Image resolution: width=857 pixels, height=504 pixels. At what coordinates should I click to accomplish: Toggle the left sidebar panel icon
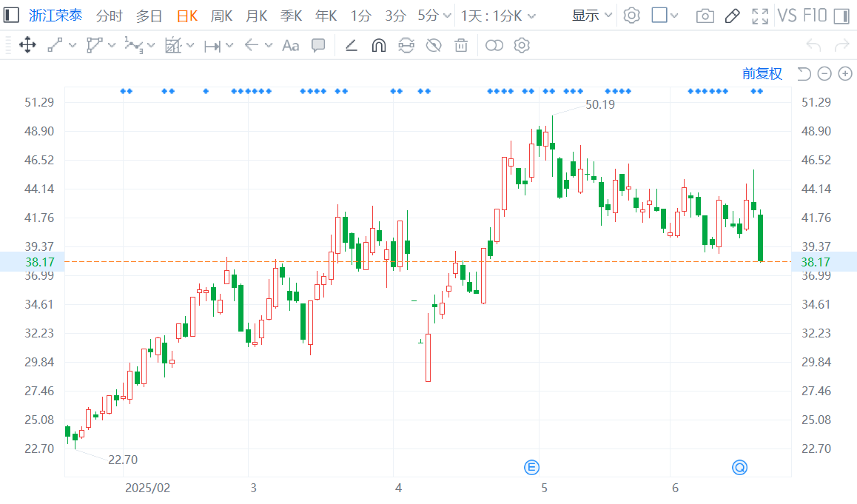(x=11, y=16)
